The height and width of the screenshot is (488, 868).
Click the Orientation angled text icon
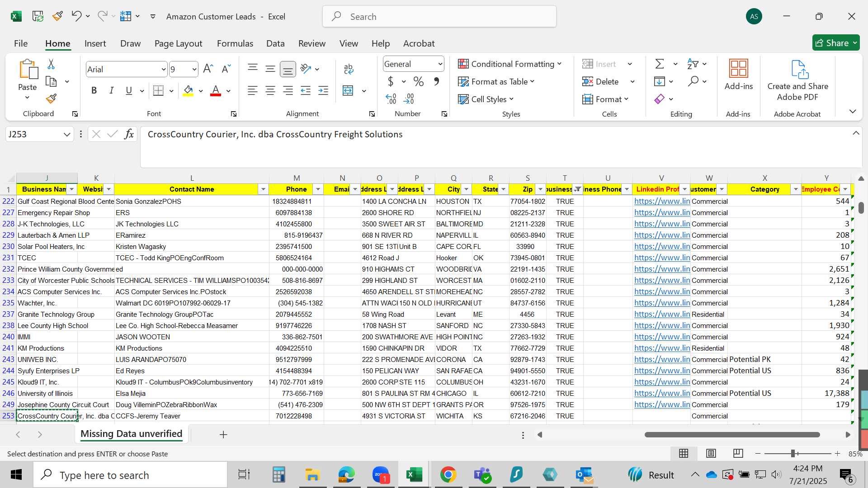click(x=306, y=69)
